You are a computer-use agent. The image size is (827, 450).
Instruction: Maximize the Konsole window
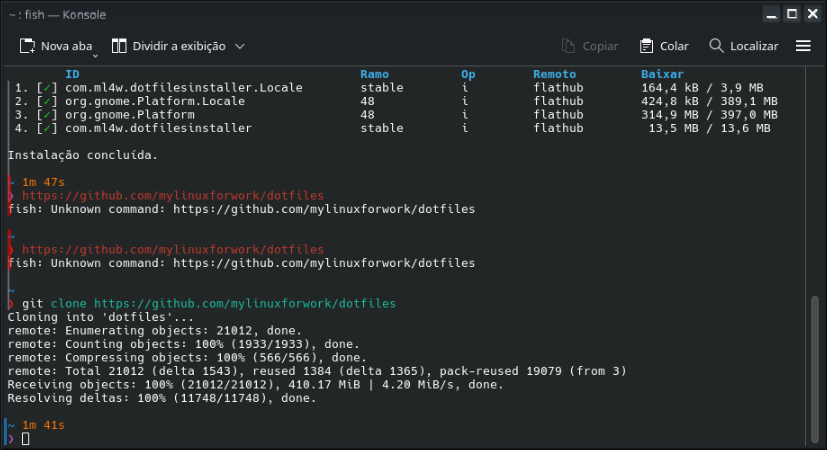[x=790, y=14]
